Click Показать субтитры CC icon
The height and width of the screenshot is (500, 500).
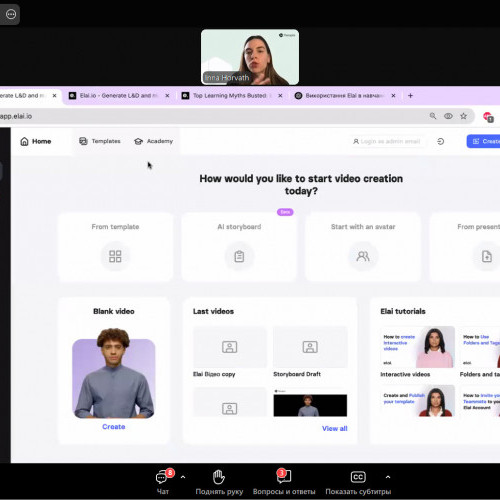[358, 477]
